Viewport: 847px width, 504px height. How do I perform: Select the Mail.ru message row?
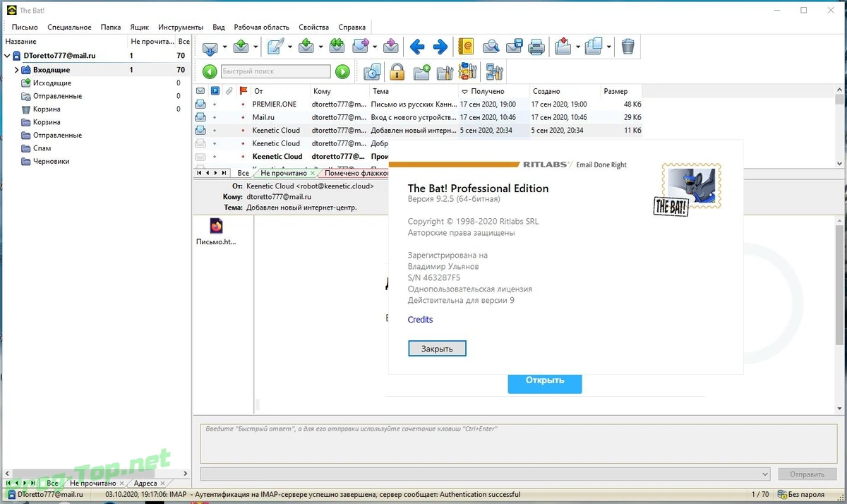tap(418, 117)
